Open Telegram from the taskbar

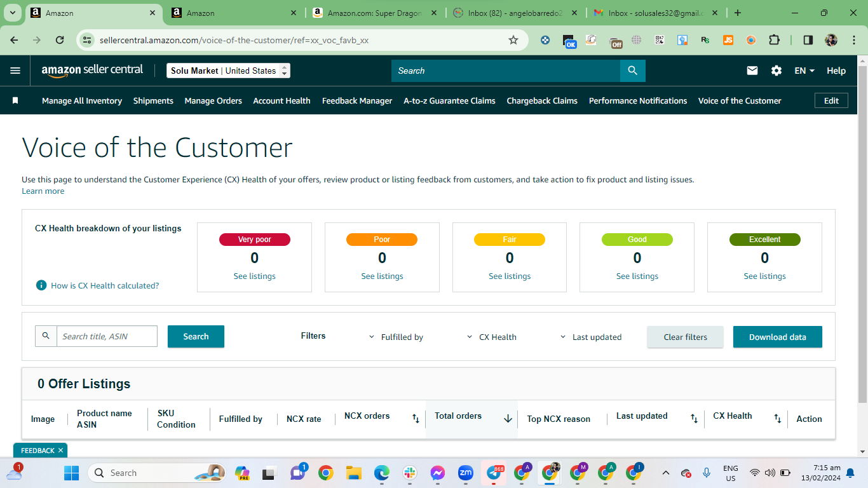click(x=494, y=473)
